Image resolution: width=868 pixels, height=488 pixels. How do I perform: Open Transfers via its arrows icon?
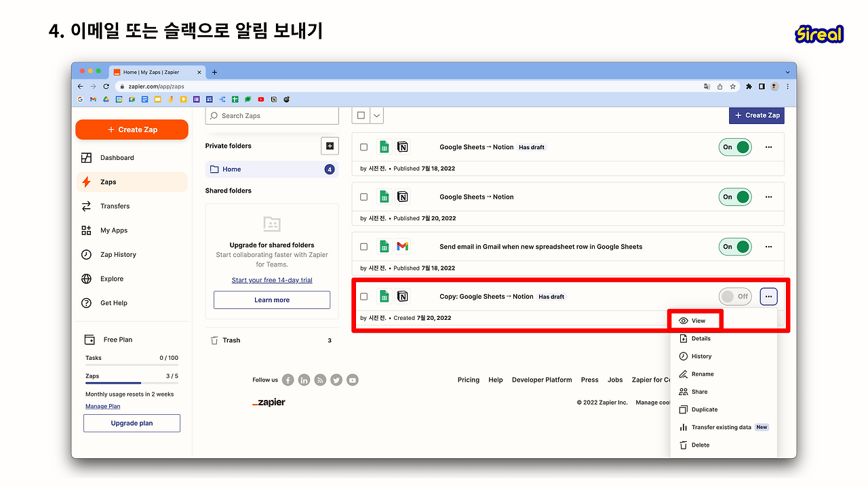click(x=86, y=206)
